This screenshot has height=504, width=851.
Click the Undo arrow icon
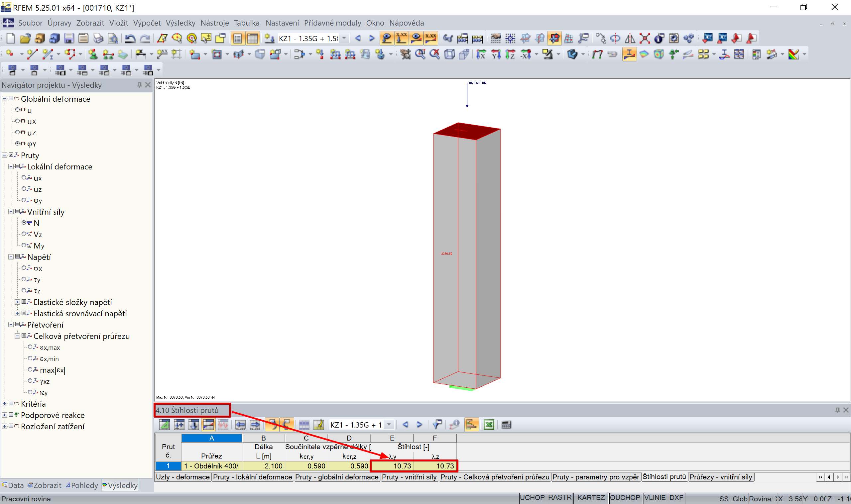(x=130, y=38)
